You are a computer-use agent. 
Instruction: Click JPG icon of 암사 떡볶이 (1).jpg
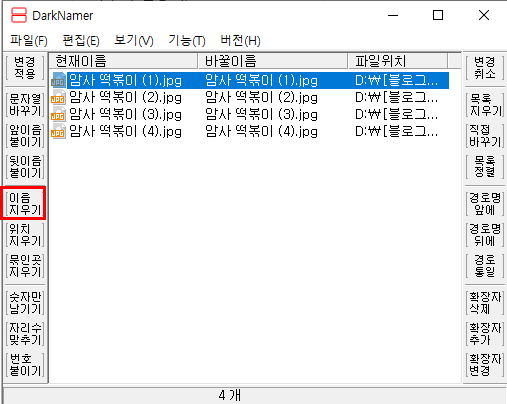(58, 81)
